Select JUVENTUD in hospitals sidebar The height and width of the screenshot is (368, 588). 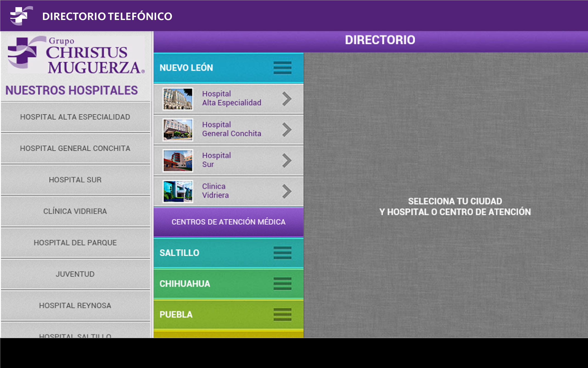[75, 274]
